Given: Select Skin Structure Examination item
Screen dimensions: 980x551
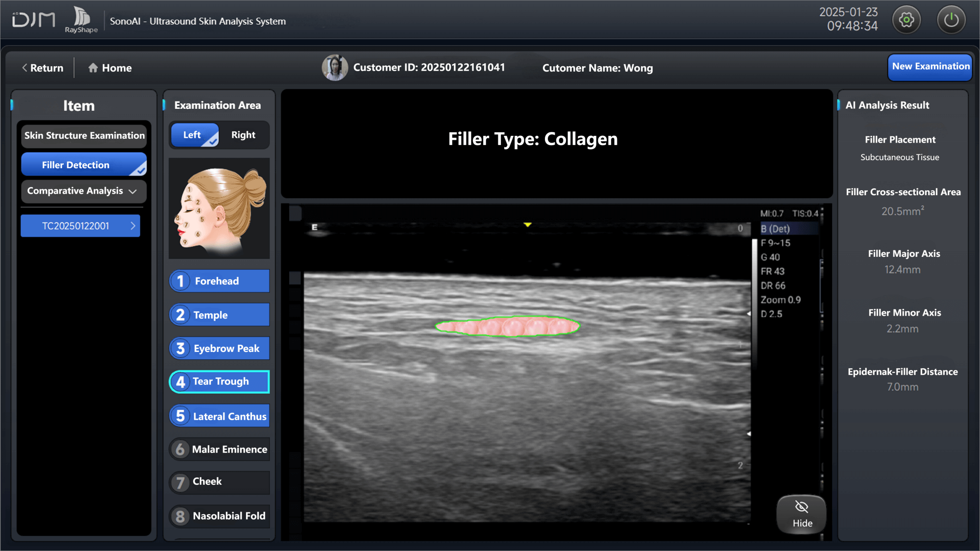Looking at the screenshot, I should pos(84,136).
